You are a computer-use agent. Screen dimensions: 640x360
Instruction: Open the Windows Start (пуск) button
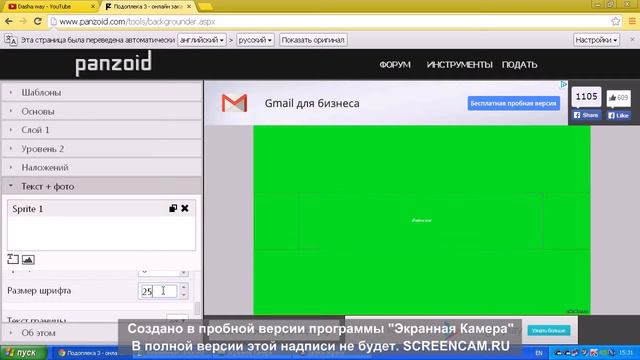click(x=24, y=353)
